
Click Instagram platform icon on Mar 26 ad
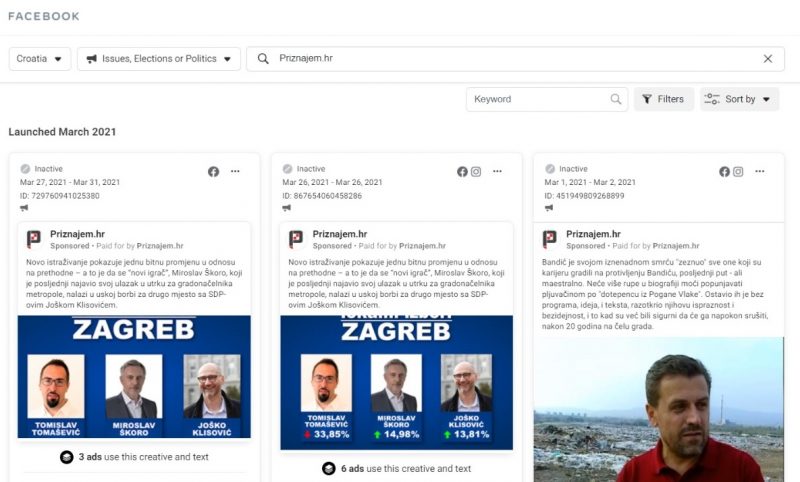476,172
